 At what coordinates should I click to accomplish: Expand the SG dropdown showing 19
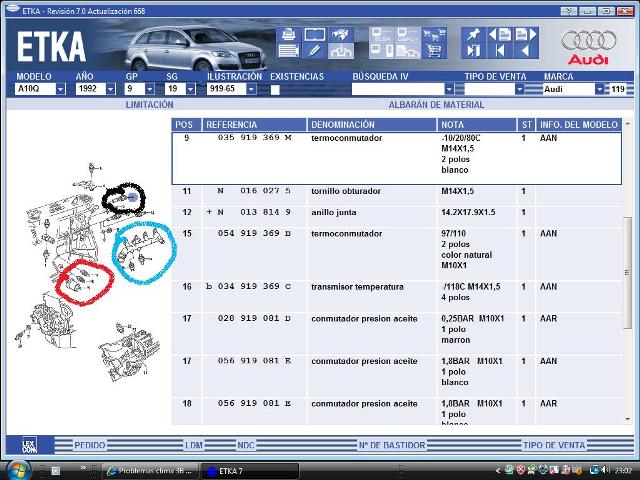click(190, 89)
